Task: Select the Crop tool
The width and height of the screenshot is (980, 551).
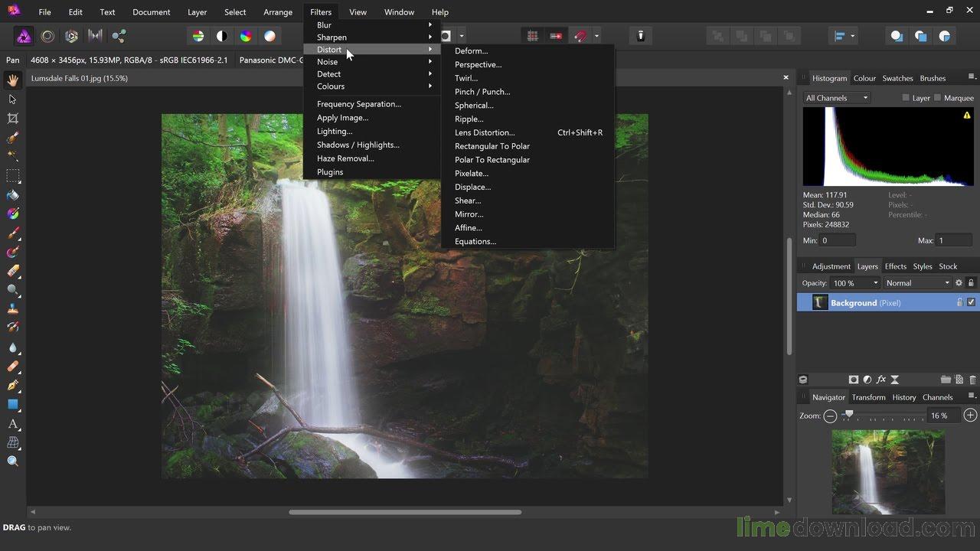Action: pos(12,119)
